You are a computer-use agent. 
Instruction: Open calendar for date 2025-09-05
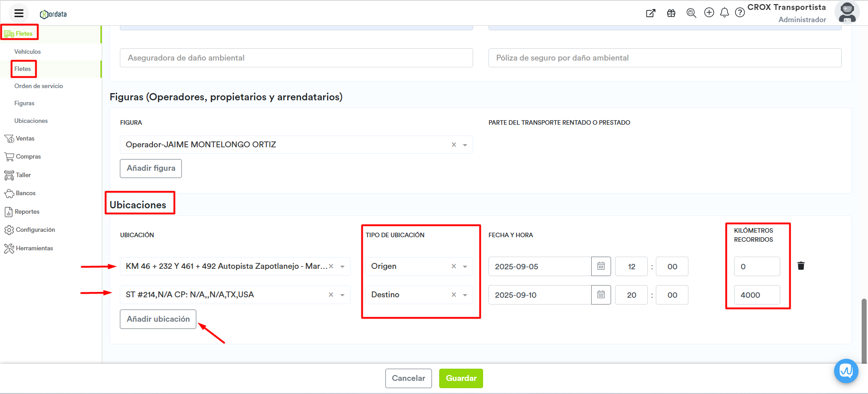601,266
